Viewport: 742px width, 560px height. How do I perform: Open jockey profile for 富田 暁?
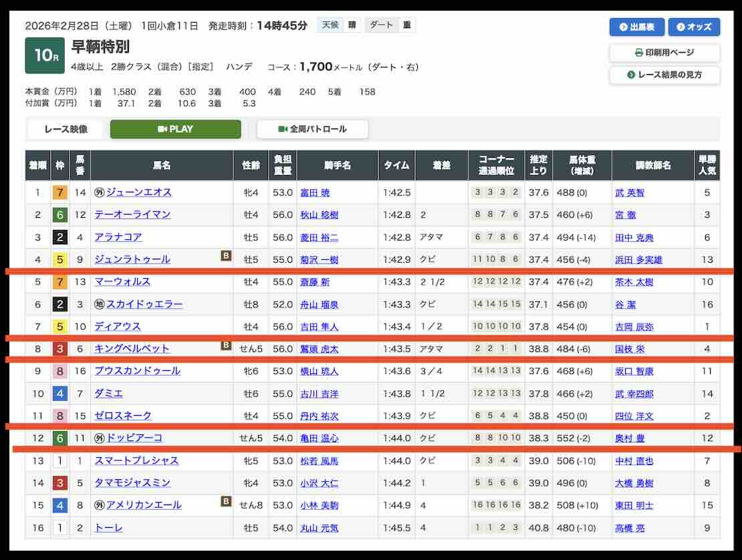pos(315,192)
